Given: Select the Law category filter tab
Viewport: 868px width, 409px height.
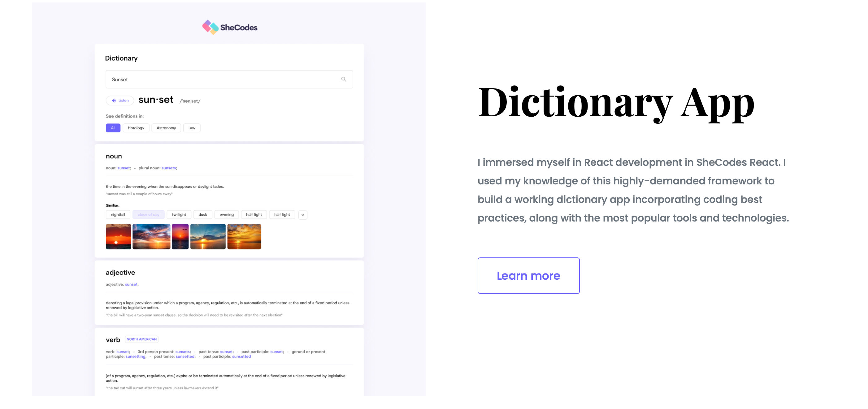Looking at the screenshot, I should tap(192, 128).
